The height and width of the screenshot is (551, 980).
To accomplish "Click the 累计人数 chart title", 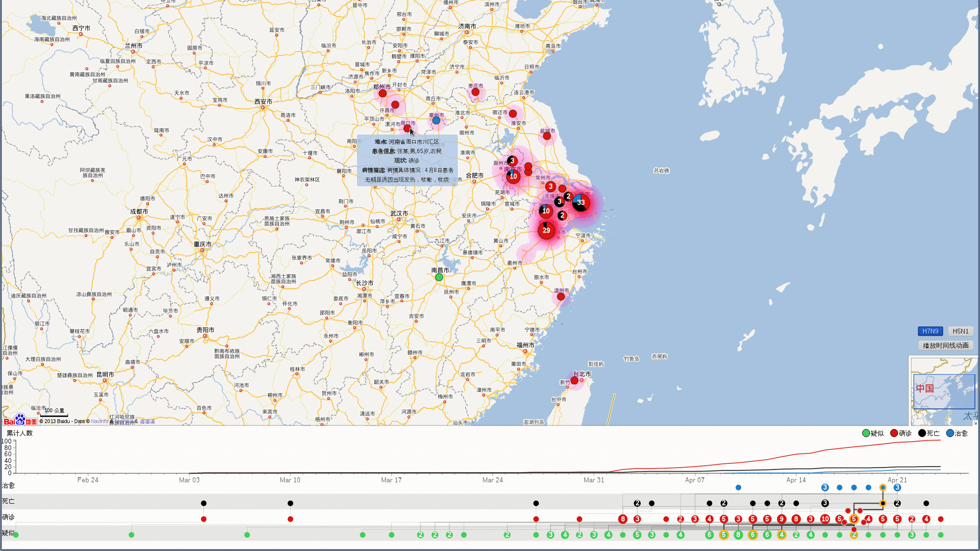I will pyautogui.click(x=20, y=433).
